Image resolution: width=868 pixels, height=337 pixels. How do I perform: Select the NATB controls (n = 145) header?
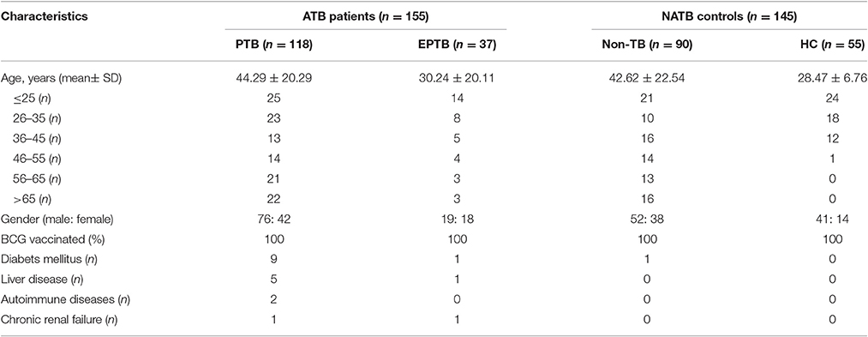[728, 17]
